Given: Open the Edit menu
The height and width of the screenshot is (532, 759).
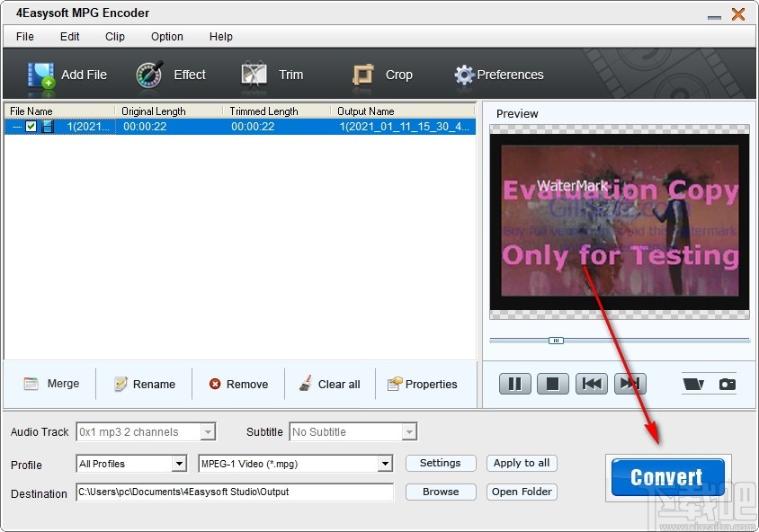Looking at the screenshot, I should [70, 37].
